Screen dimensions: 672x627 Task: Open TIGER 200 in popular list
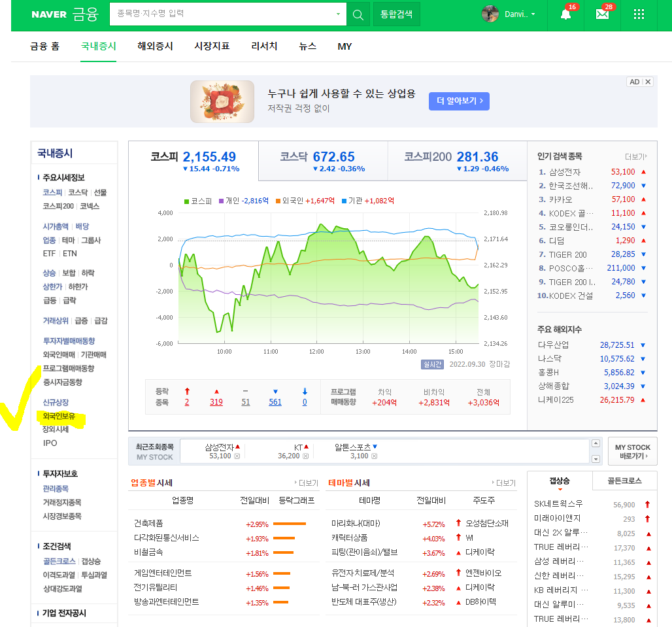(x=567, y=254)
